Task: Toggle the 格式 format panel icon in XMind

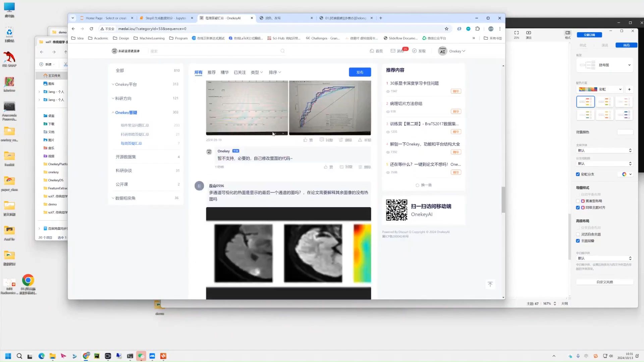Action: (x=568, y=35)
